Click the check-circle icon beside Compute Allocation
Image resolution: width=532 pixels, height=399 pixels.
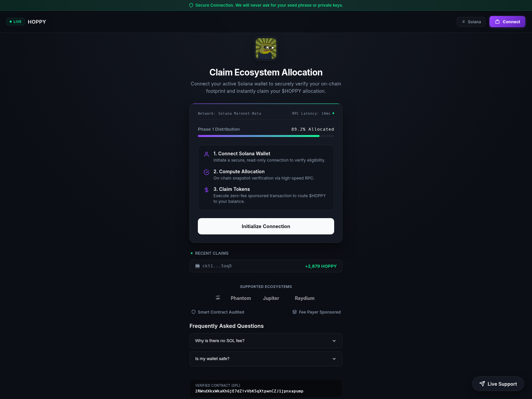point(206,172)
